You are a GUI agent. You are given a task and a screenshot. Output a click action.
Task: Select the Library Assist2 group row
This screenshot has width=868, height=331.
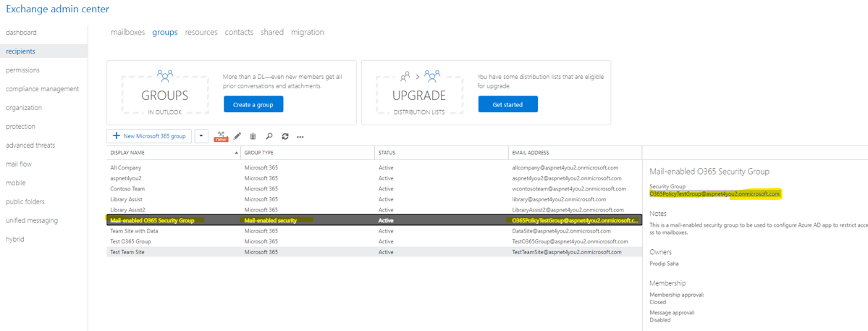tap(374, 210)
